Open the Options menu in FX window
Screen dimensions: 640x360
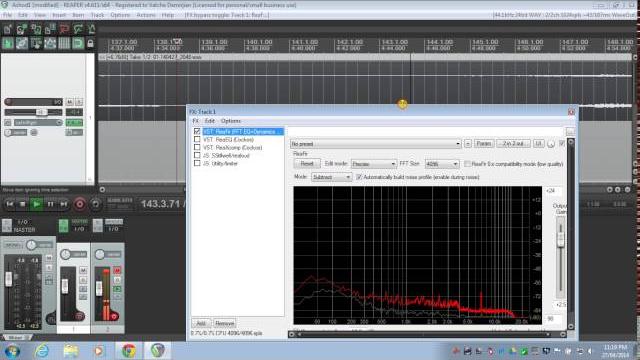231,121
